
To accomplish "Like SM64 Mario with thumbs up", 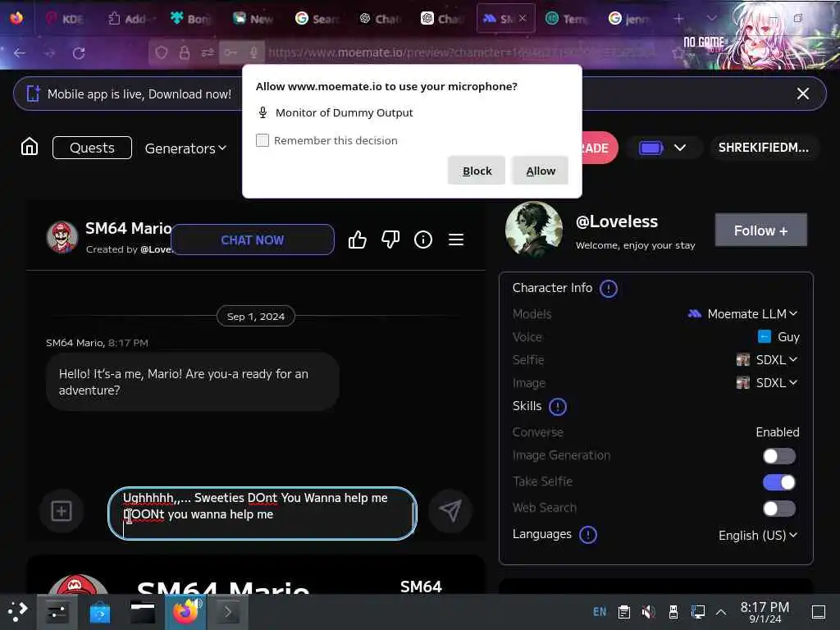I will click(x=358, y=240).
